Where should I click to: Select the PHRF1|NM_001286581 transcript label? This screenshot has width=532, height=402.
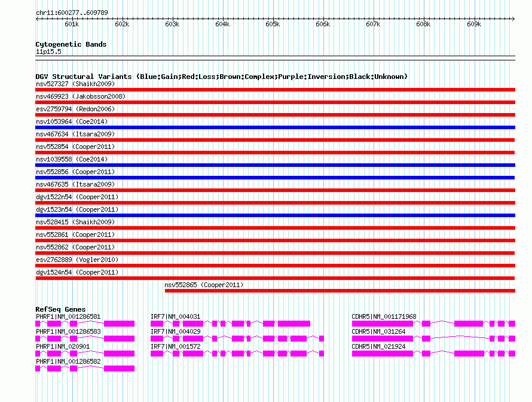68,316
